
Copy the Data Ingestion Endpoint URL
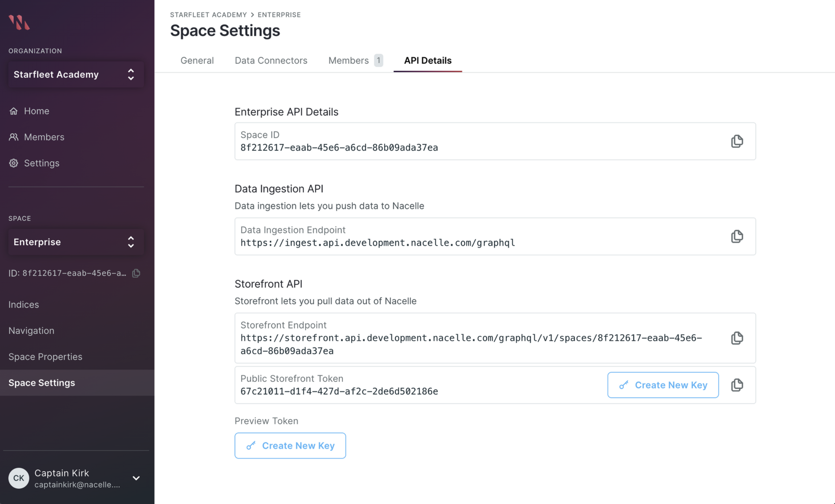click(x=737, y=237)
